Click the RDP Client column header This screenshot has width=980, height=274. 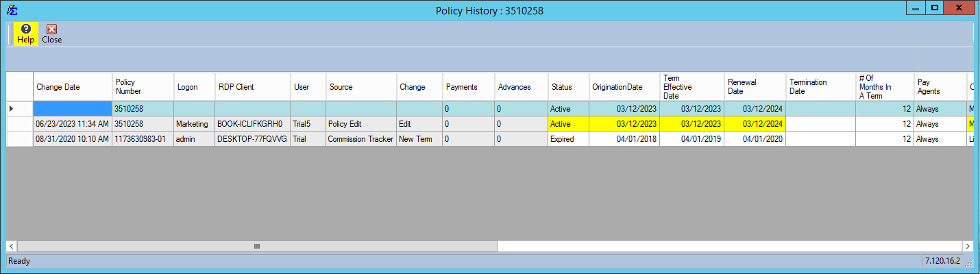coord(253,87)
